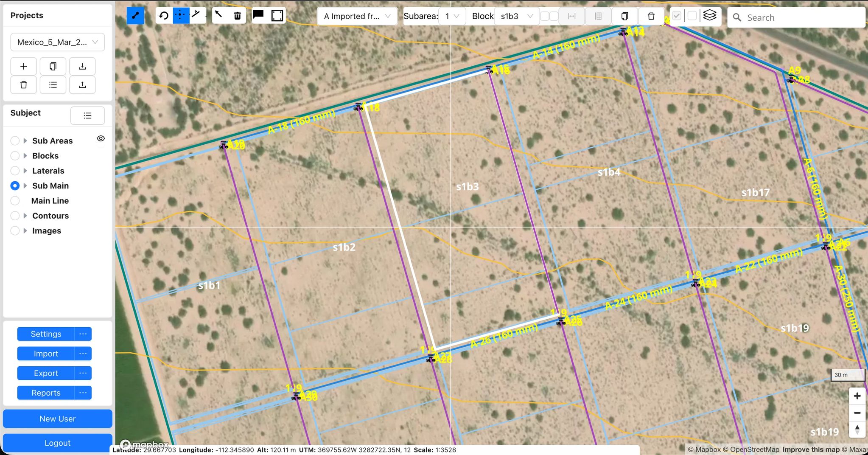Zoom out on the map
This screenshot has width=868, height=455.
tap(857, 413)
